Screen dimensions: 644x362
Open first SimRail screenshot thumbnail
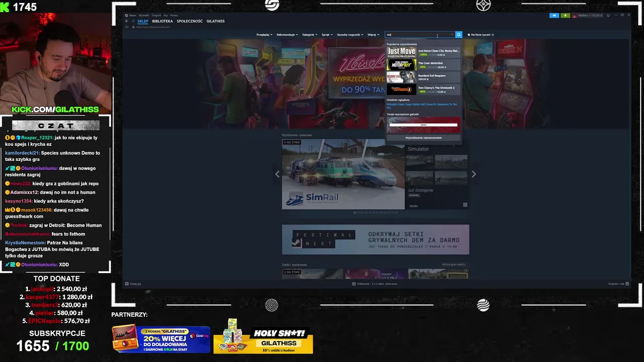(420, 162)
